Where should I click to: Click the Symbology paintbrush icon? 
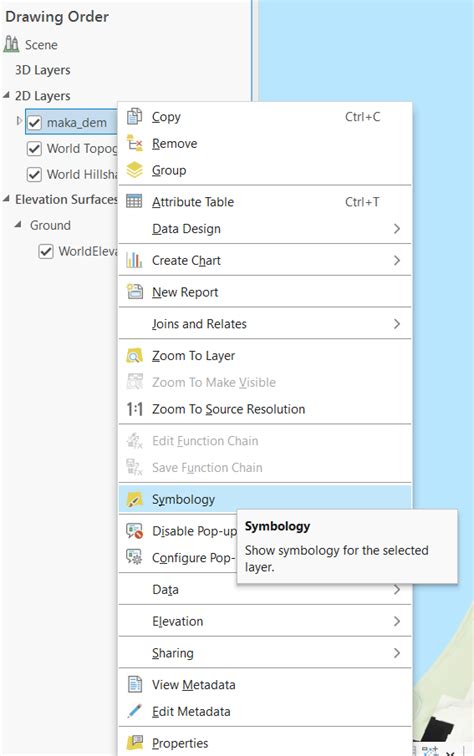[134, 499]
